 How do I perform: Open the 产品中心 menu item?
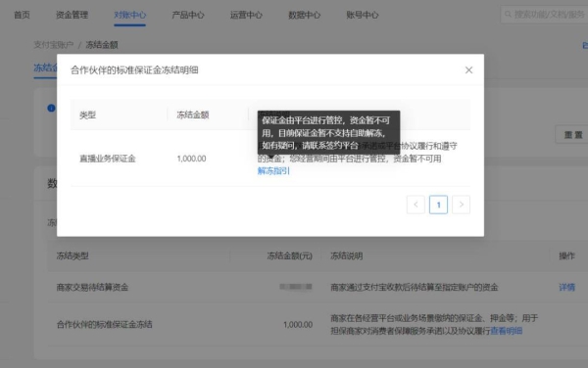(x=188, y=15)
